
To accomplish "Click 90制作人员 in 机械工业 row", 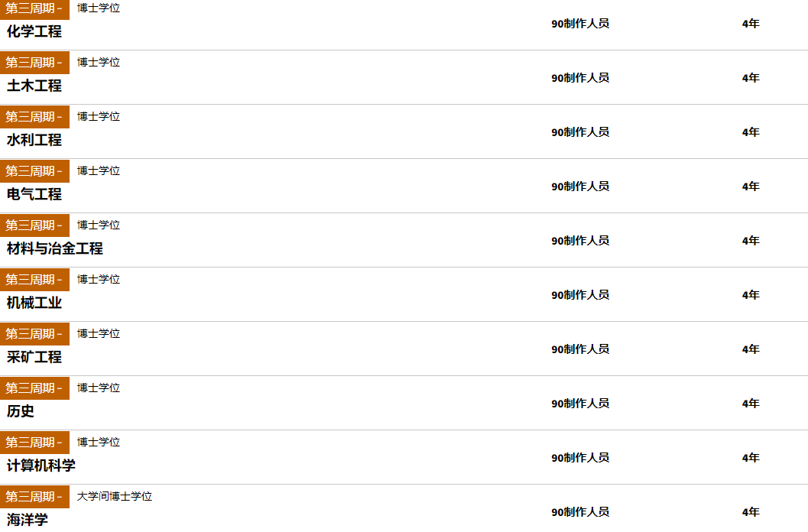I will coord(580,295).
